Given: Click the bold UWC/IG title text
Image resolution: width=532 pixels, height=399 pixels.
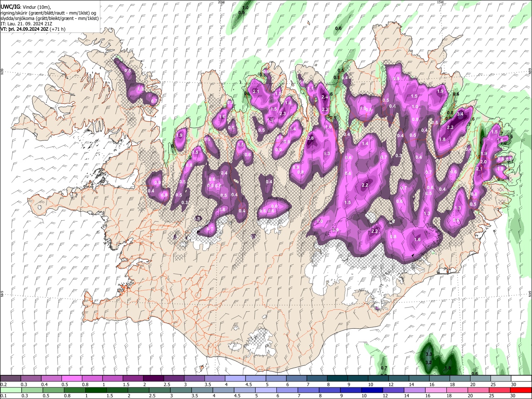Looking at the screenshot, I should (10, 7).
